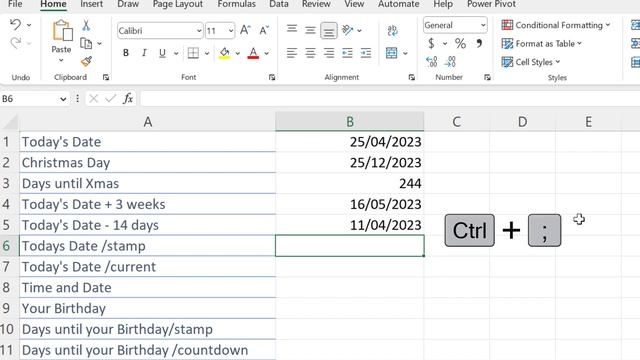Expand the Paste options arrow

click(x=61, y=60)
